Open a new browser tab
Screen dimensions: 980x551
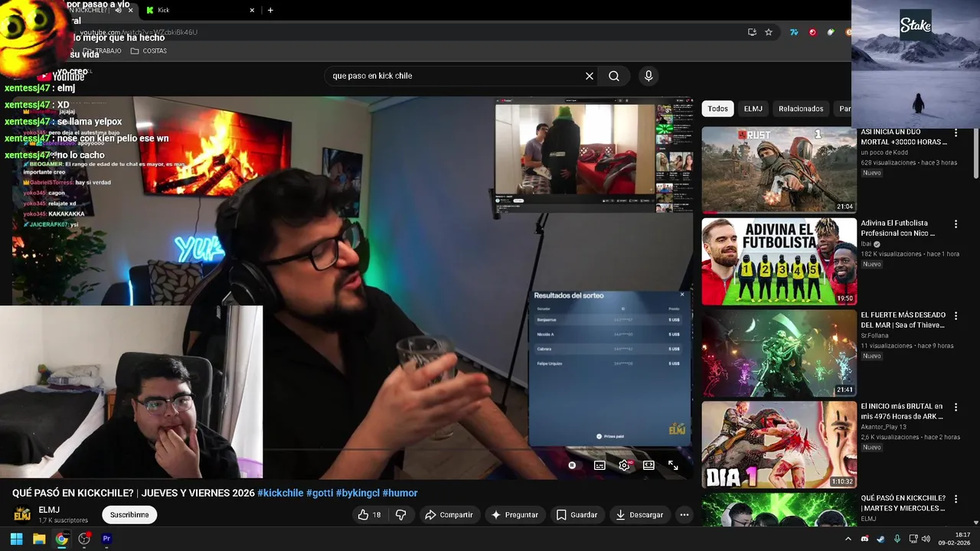click(270, 10)
